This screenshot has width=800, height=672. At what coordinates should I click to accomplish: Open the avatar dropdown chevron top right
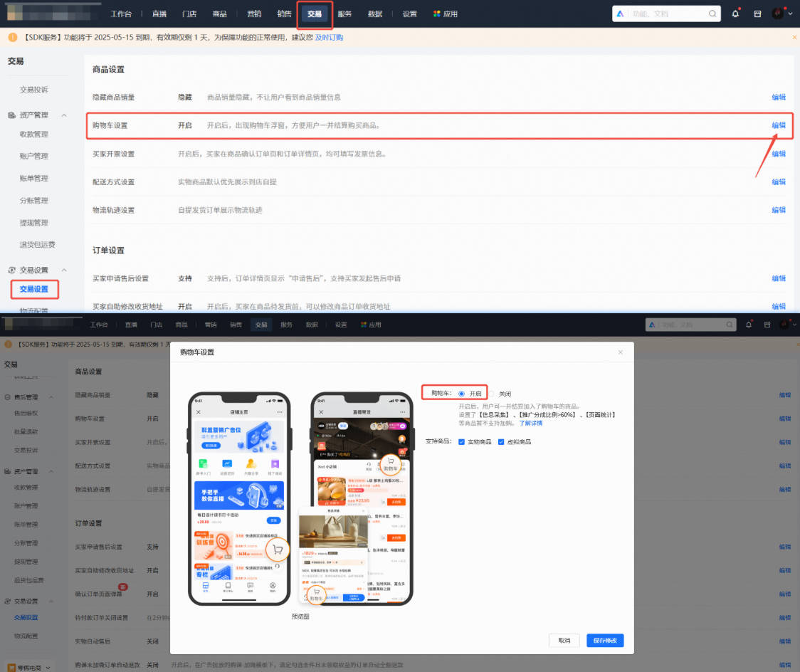tap(789, 13)
